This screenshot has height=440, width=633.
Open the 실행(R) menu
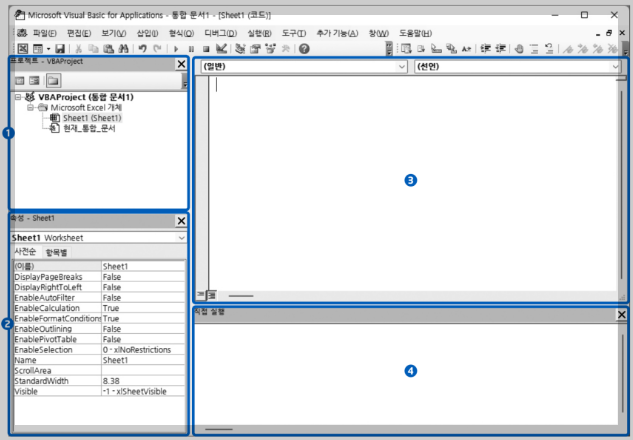[x=259, y=33]
